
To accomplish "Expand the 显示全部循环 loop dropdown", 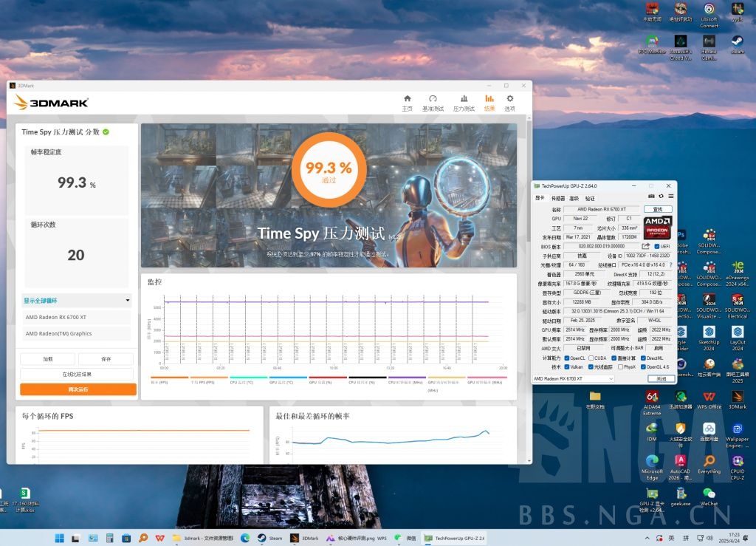I will pyautogui.click(x=77, y=301).
